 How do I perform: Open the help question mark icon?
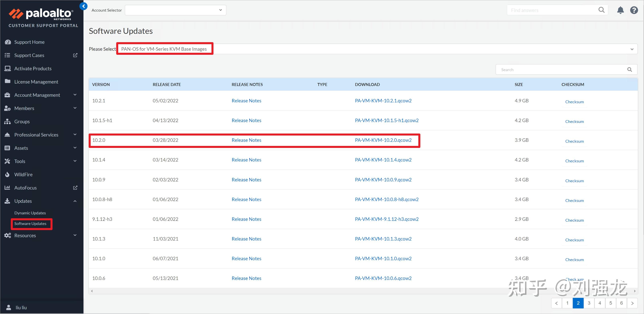tap(634, 10)
